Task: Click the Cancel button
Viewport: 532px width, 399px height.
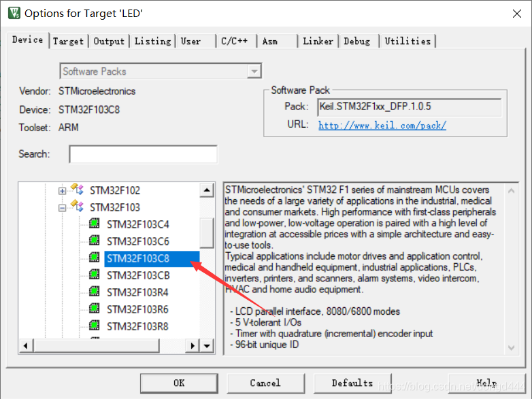Action: [x=265, y=383]
